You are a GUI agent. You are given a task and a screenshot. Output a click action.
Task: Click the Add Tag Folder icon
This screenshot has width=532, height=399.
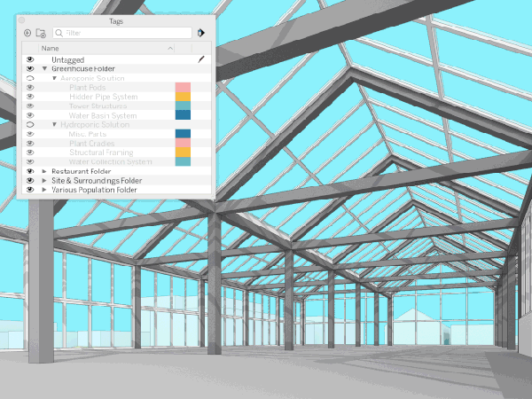(x=41, y=33)
